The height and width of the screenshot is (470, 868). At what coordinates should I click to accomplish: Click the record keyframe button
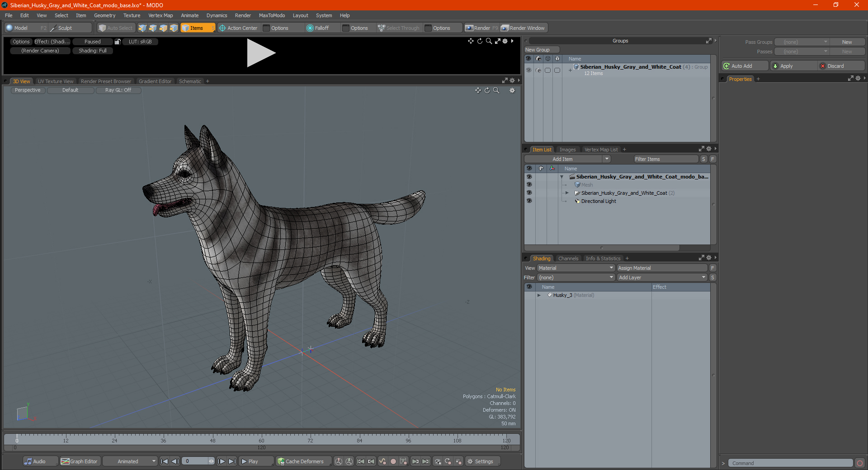click(393, 461)
